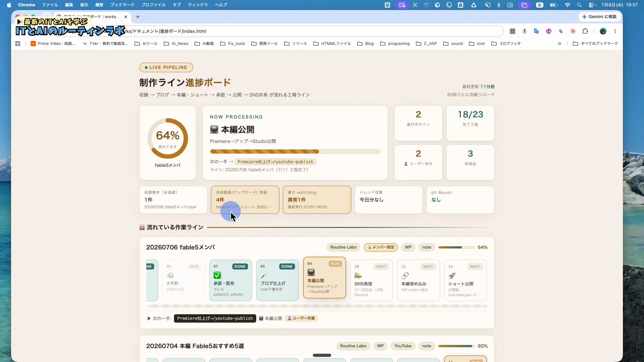Click the voice search microphone icon
The image size is (644, 362).
pyautogui.click(x=525, y=31)
